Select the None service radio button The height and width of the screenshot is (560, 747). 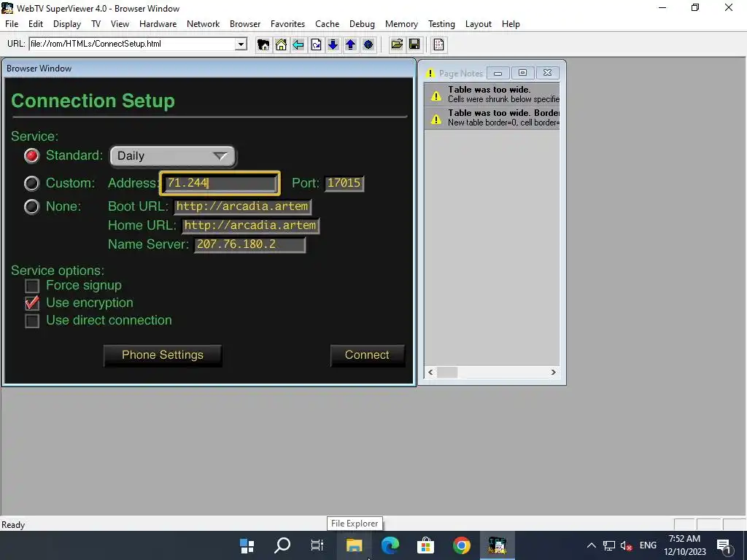tap(32, 206)
